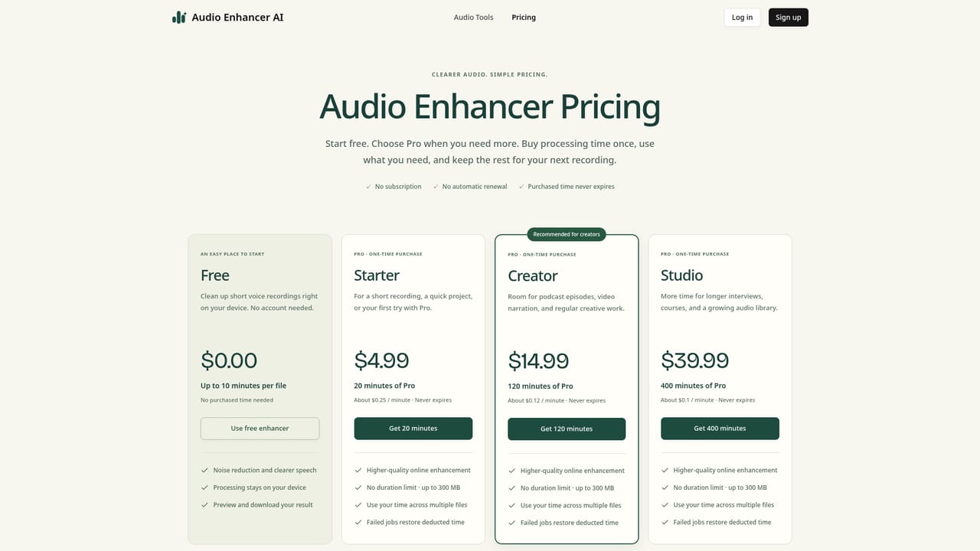
Task: Go to the Pricing navigation item
Action: point(524,18)
